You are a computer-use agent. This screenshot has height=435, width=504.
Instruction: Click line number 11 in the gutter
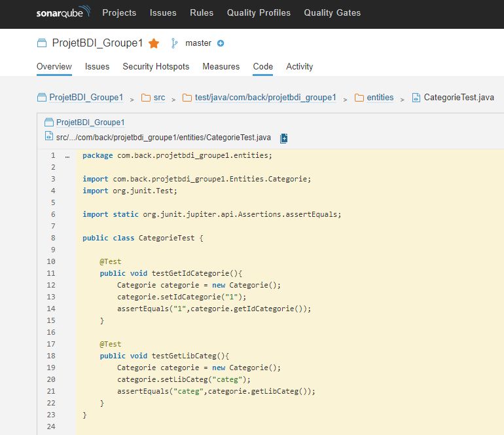(51, 273)
